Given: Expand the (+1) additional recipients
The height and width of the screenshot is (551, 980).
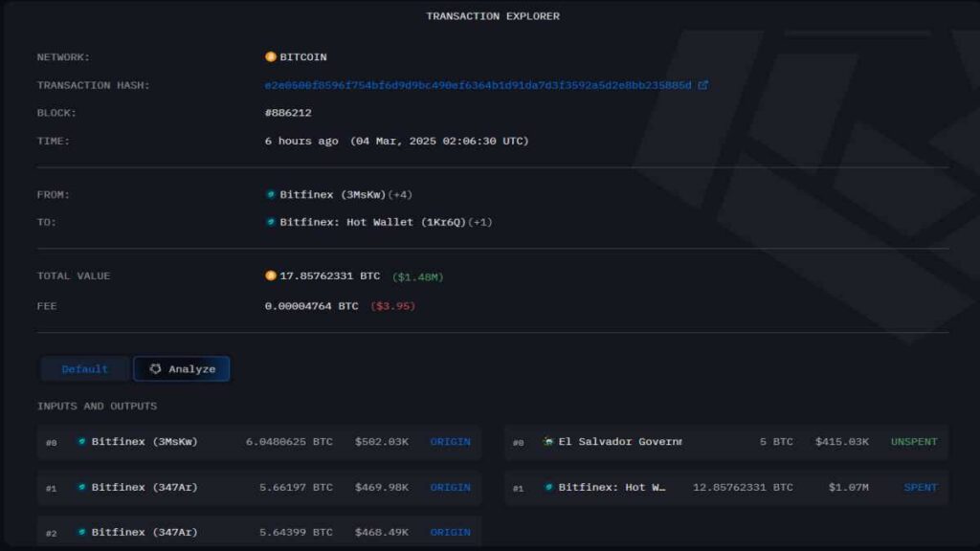Looking at the screenshot, I should [x=480, y=222].
